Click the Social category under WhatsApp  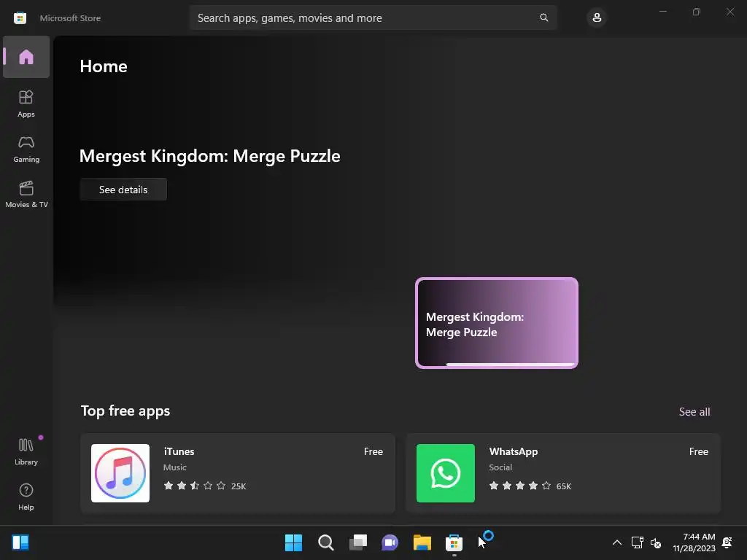coord(500,467)
